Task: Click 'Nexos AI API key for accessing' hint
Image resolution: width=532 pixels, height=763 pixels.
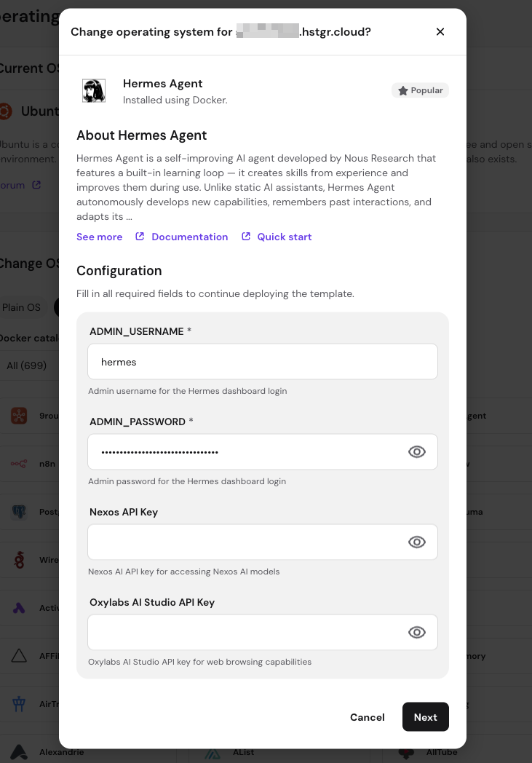Action: click(x=184, y=572)
